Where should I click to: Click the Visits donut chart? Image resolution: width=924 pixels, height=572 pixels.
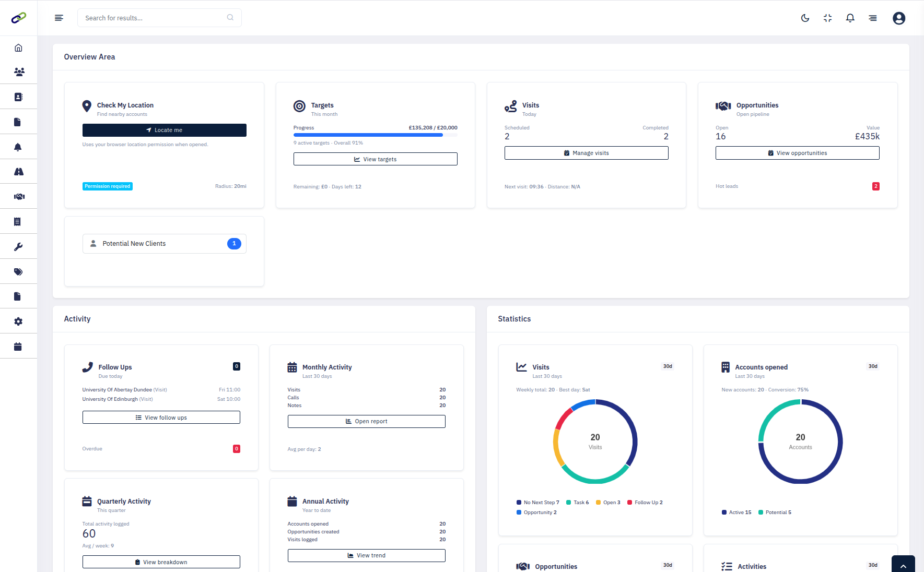[595, 442]
